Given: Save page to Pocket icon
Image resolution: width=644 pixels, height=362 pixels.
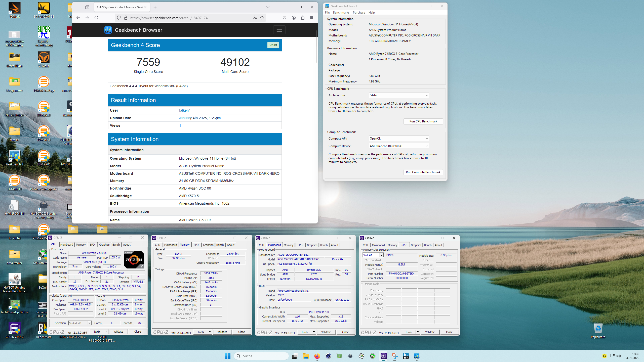Looking at the screenshot, I should click(x=285, y=18).
